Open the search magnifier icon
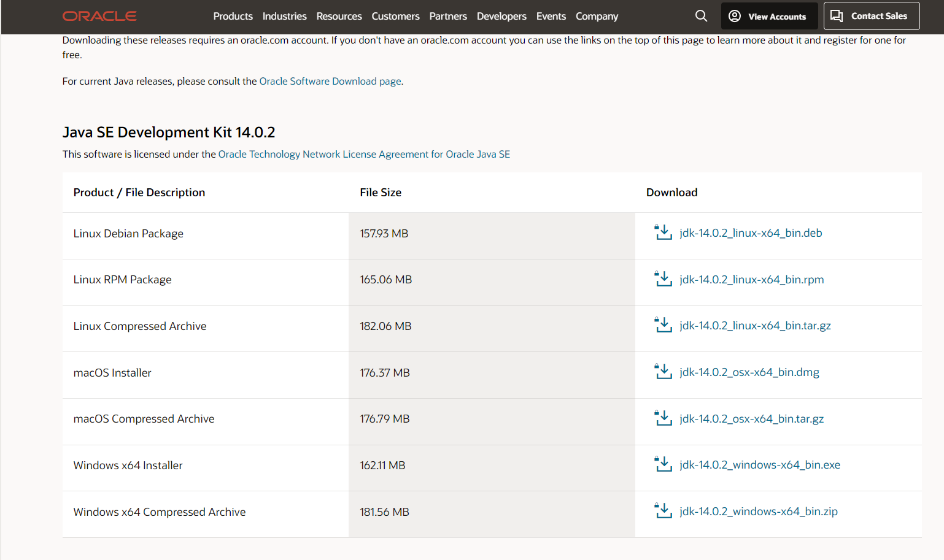 pyautogui.click(x=701, y=16)
